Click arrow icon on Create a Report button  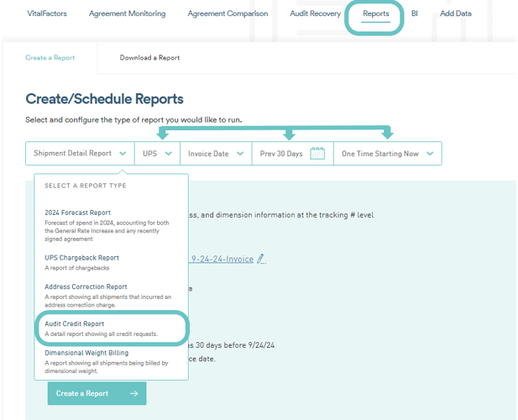click(x=133, y=393)
